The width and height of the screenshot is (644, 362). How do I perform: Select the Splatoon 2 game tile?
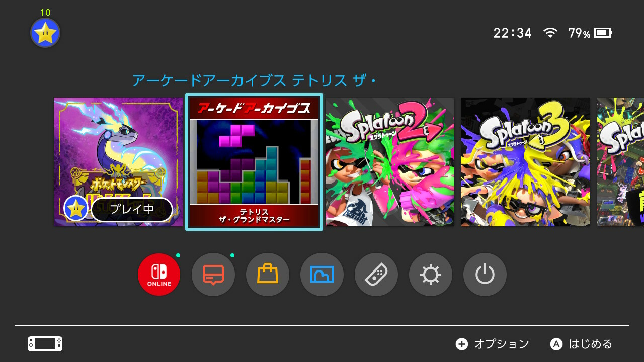pyautogui.click(x=390, y=162)
